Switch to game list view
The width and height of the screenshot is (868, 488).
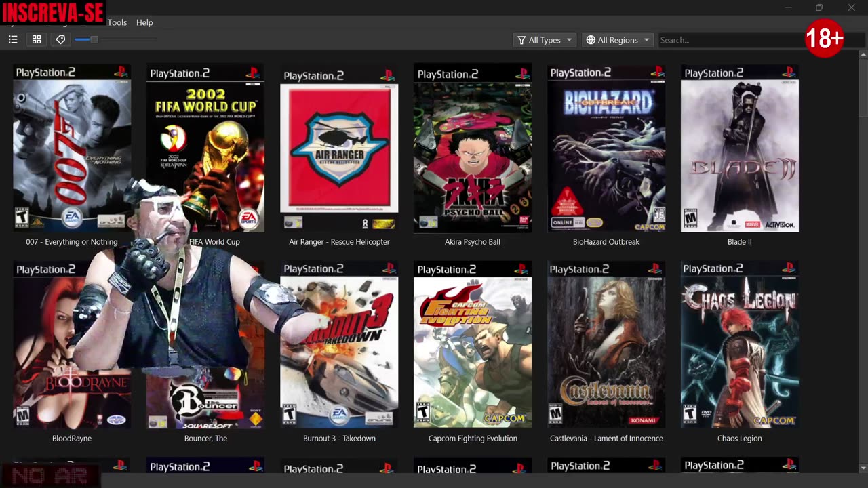(x=13, y=40)
